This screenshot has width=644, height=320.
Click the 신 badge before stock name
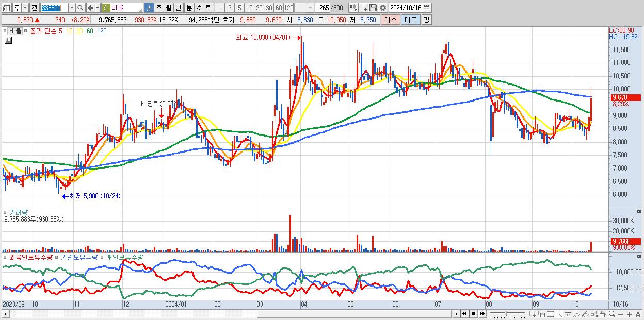pos(106,8)
